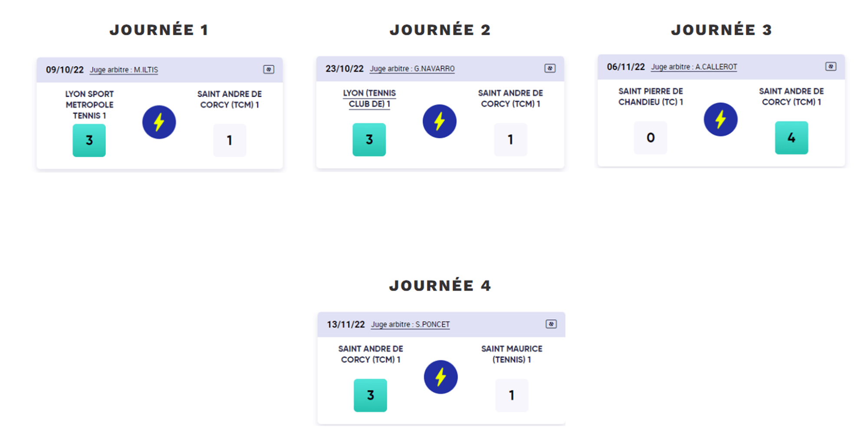The height and width of the screenshot is (434, 868).
Task: Click Lyon Sport Metropole Tennis score 3
Action: [x=89, y=140]
